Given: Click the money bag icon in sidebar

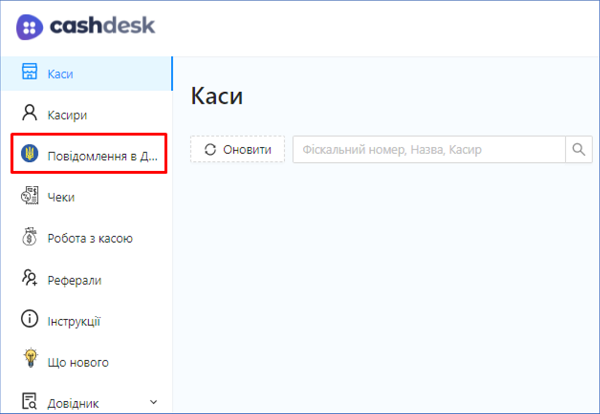Looking at the screenshot, I should click(30, 238).
